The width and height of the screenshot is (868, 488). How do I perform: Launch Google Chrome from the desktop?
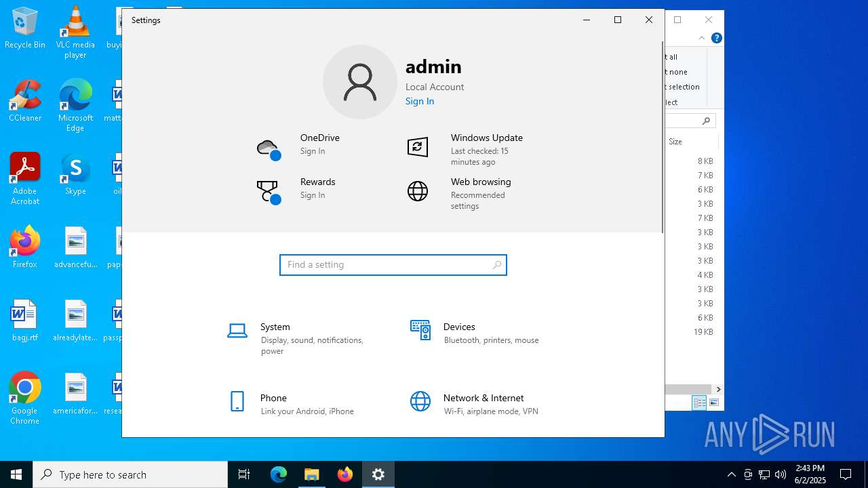pyautogui.click(x=25, y=399)
